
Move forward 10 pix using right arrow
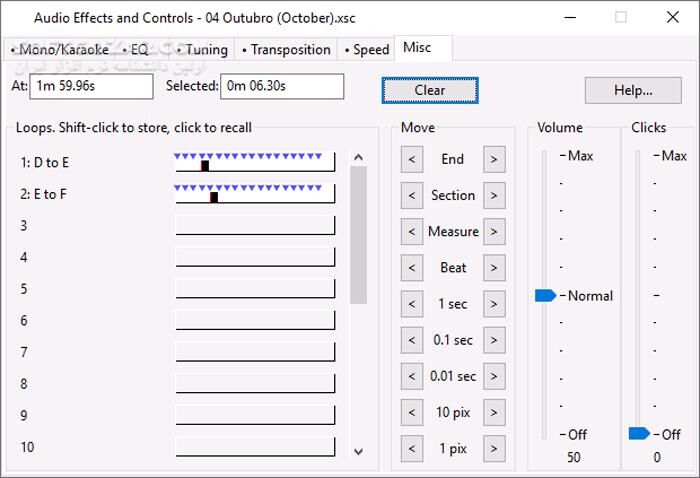(494, 413)
